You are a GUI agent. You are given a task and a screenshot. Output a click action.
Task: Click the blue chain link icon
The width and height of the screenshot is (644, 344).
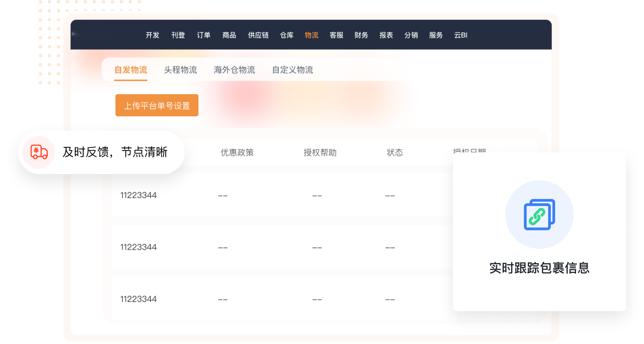(539, 215)
